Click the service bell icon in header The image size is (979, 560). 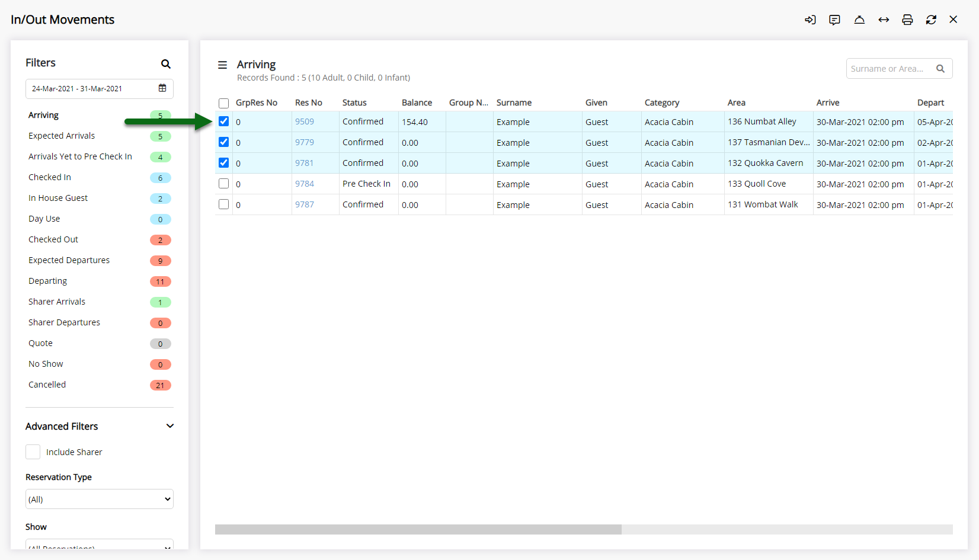pos(859,20)
